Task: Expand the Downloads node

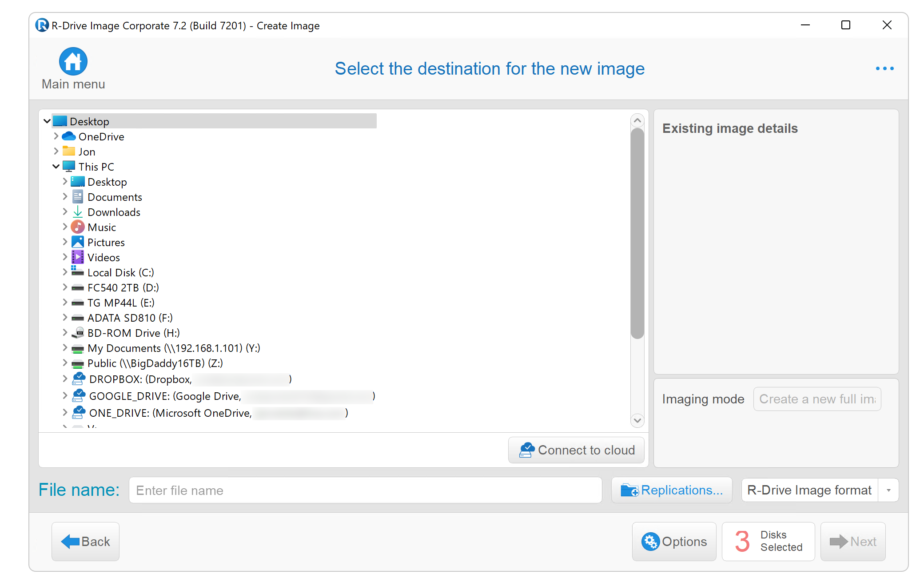Action: click(65, 211)
